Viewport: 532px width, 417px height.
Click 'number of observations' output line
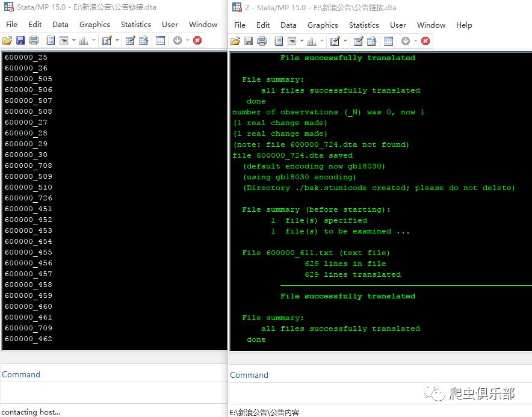tap(328, 112)
